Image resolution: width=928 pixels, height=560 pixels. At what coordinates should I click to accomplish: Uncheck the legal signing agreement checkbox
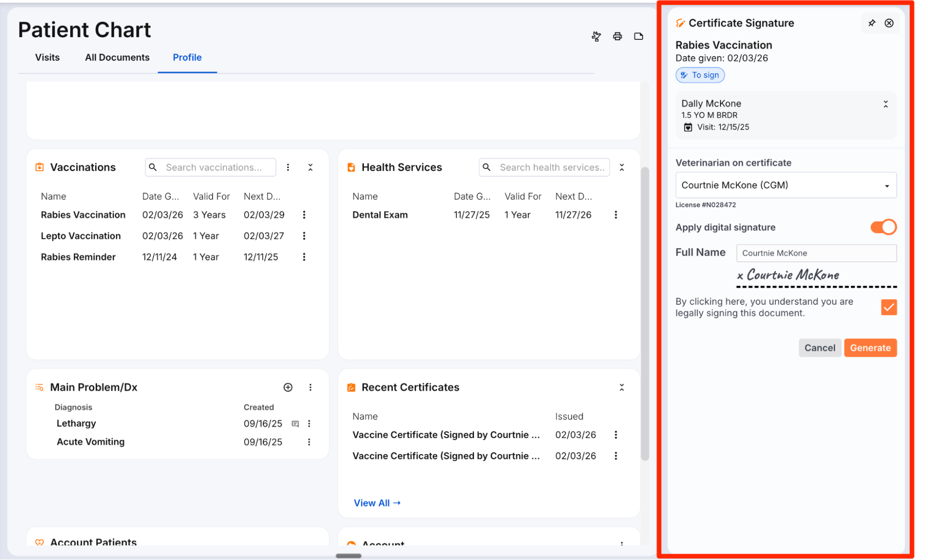(x=889, y=307)
